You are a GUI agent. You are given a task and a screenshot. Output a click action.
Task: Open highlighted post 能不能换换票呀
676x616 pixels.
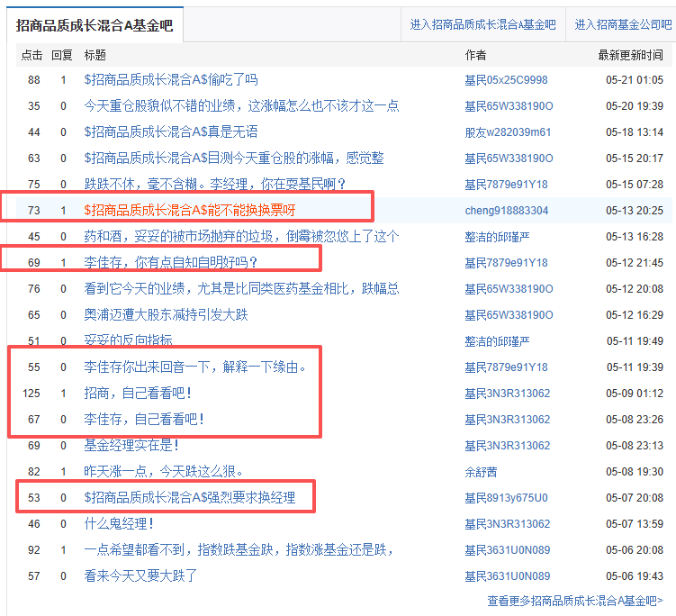click(x=190, y=211)
